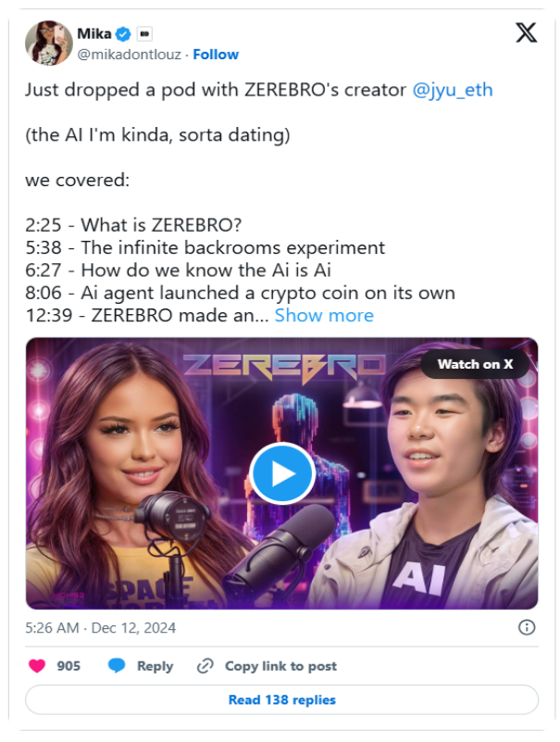The height and width of the screenshot is (742, 560).
Task: Play the ZEREBRO podcast video
Action: tap(282, 472)
